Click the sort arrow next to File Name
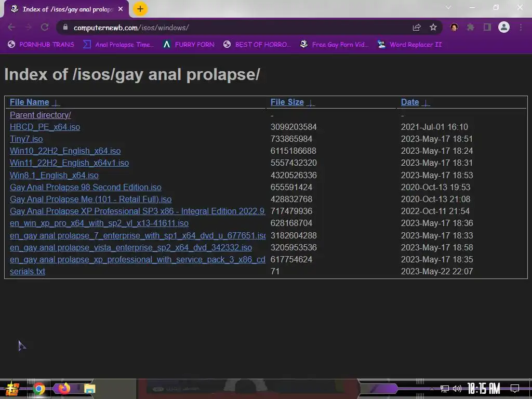 tap(56, 103)
